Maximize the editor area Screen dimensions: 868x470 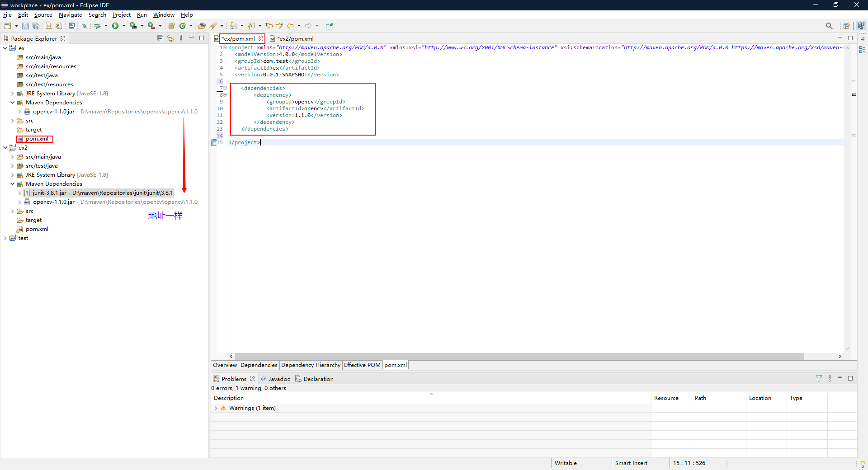[850, 38]
